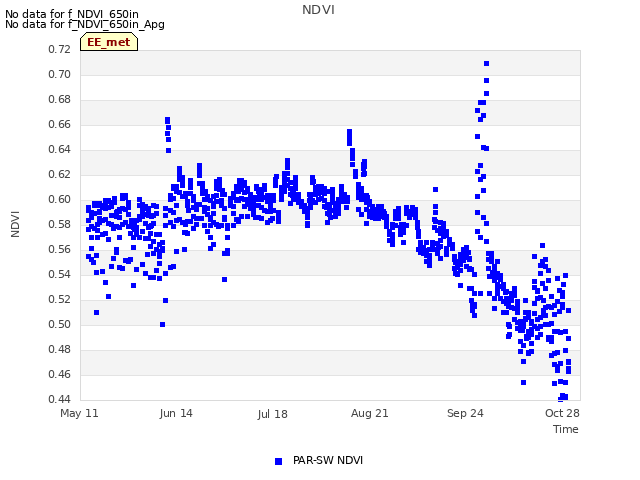
Task: Click the May 11 x-axis tick label
Action: (79, 413)
